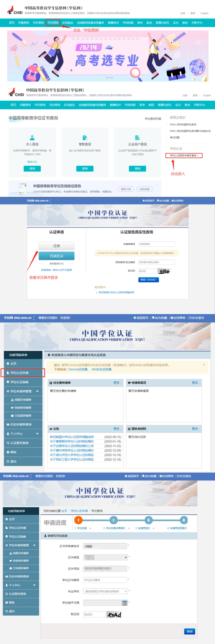Click 帮助 in the dashboard sidebar
Screen dimensions: 215x644
tap(23, 452)
